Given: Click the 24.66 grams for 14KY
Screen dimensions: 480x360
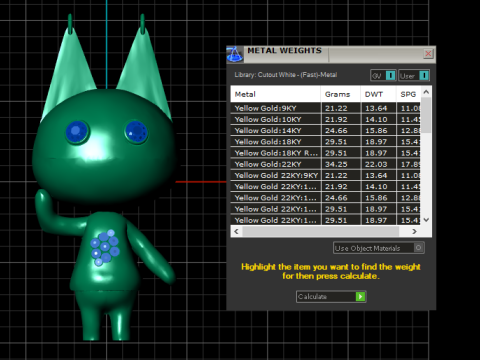Looking at the screenshot, I should click(341, 131).
